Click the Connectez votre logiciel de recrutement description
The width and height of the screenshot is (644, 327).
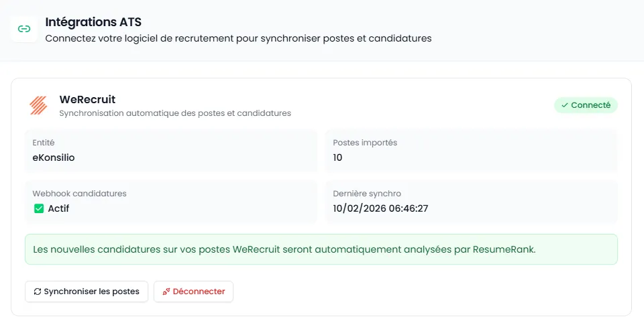click(238, 39)
